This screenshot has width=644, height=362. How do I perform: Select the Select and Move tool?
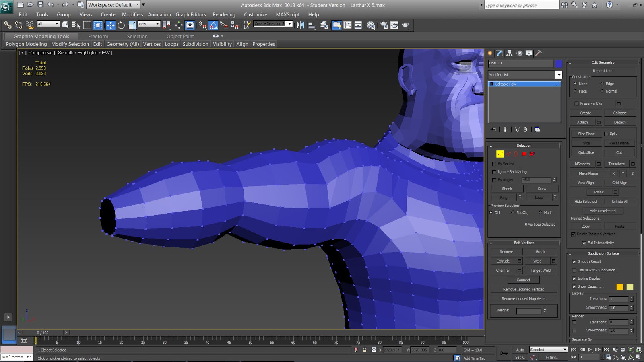[x=110, y=25]
